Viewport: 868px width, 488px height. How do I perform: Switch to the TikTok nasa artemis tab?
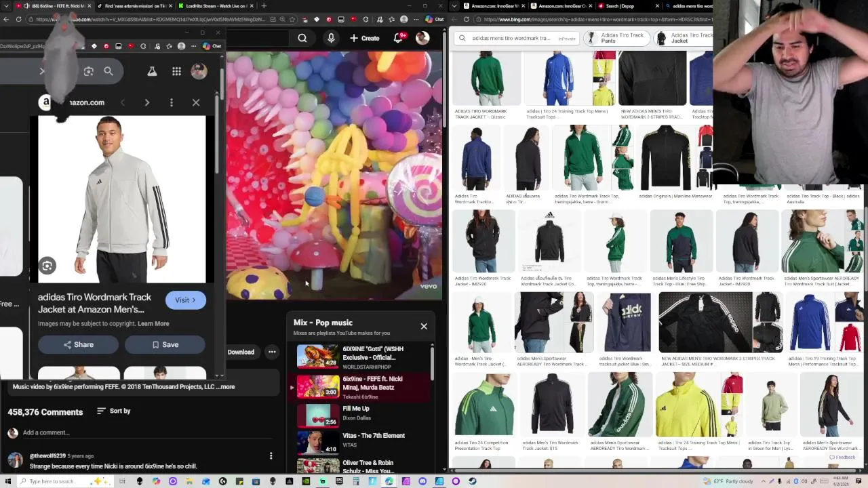[134, 6]
